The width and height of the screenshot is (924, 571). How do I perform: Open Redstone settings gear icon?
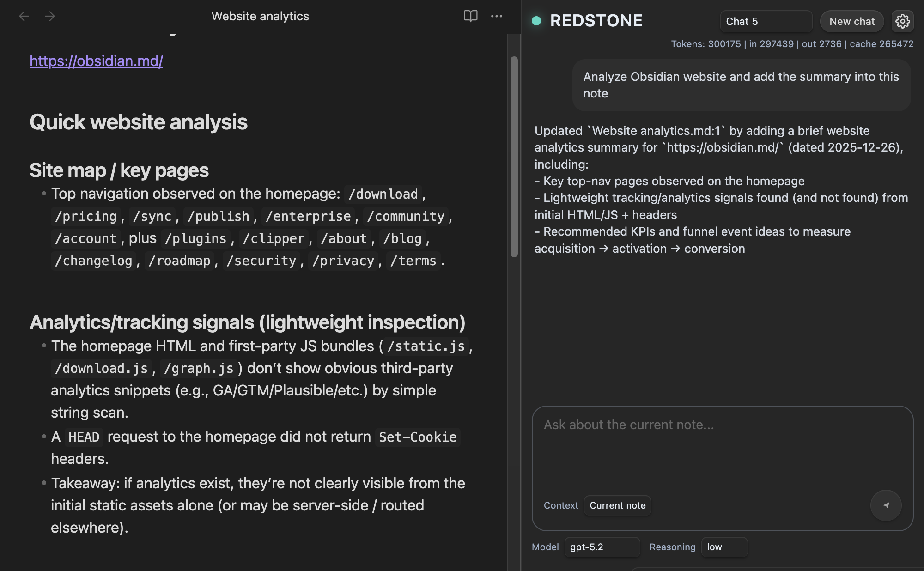coord(902,21)
